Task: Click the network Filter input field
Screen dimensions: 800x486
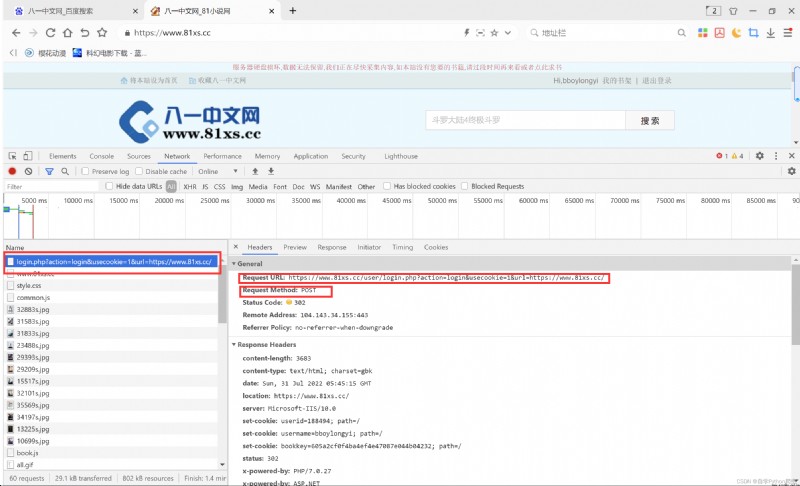Action: tap(51, 187)
